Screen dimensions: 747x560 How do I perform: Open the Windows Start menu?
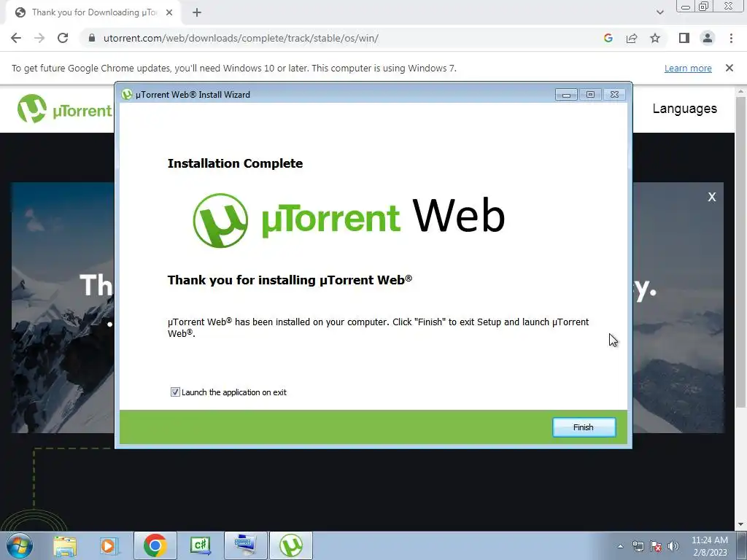(20, 545)
